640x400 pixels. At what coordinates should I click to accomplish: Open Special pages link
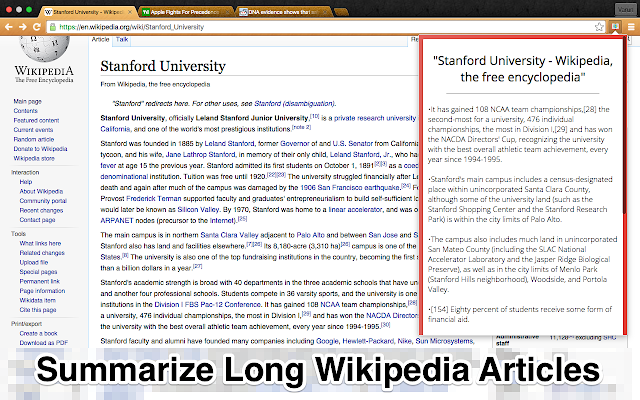click(x=38, y=272)
